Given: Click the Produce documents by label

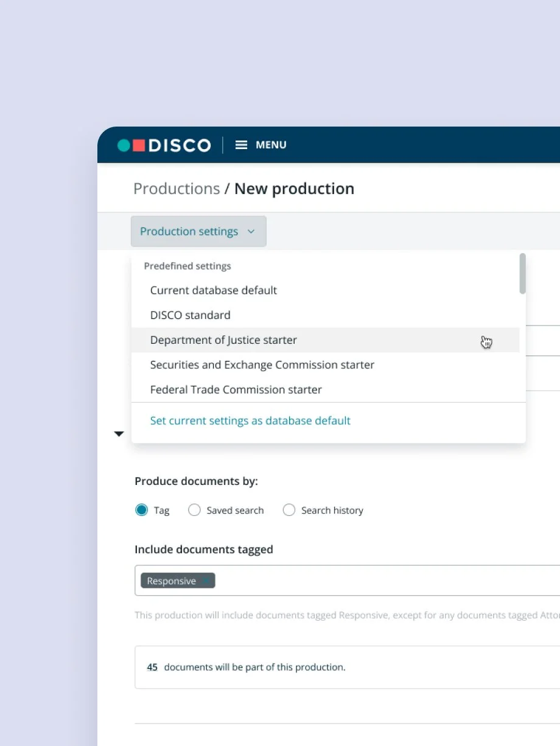Looking at the screenshot, I should [196, 481].
